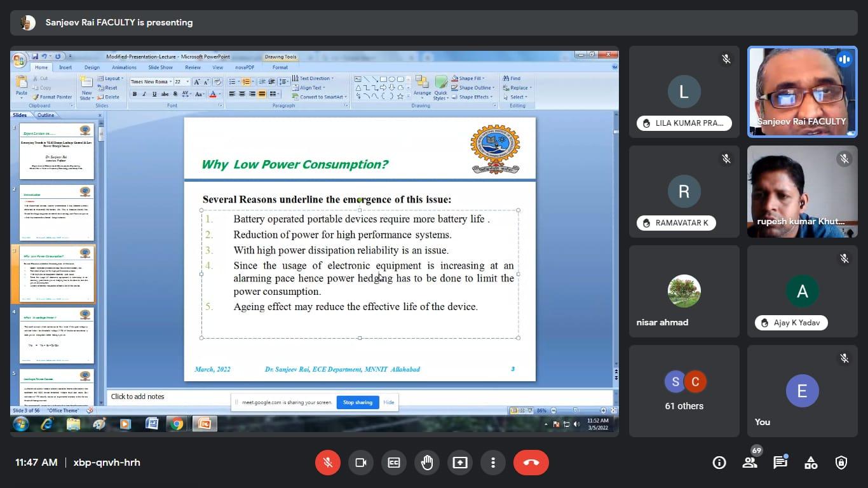
Task: Open the Activities panel
Action: tap(811, 463)
